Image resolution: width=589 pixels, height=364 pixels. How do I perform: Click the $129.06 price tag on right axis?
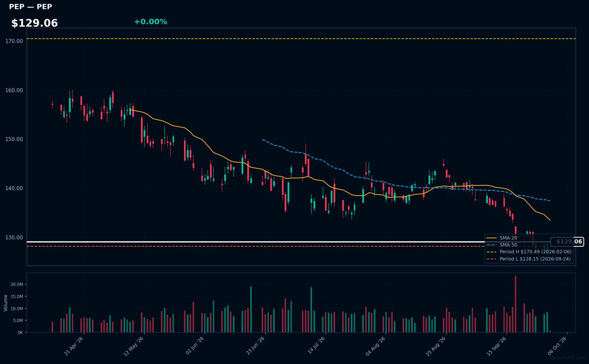(567, 242)
